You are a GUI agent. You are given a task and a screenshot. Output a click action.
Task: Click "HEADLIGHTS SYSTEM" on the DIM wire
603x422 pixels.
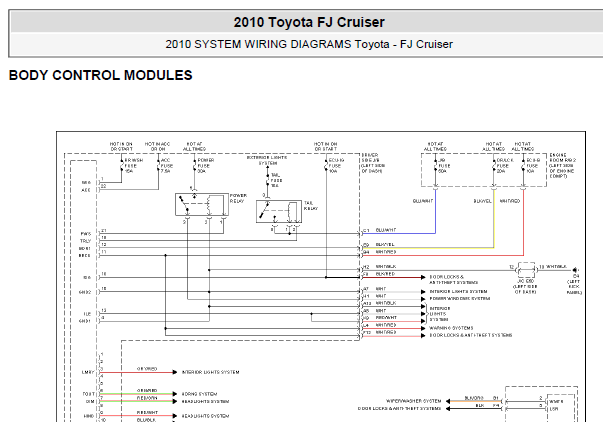[x=205, y=402]
